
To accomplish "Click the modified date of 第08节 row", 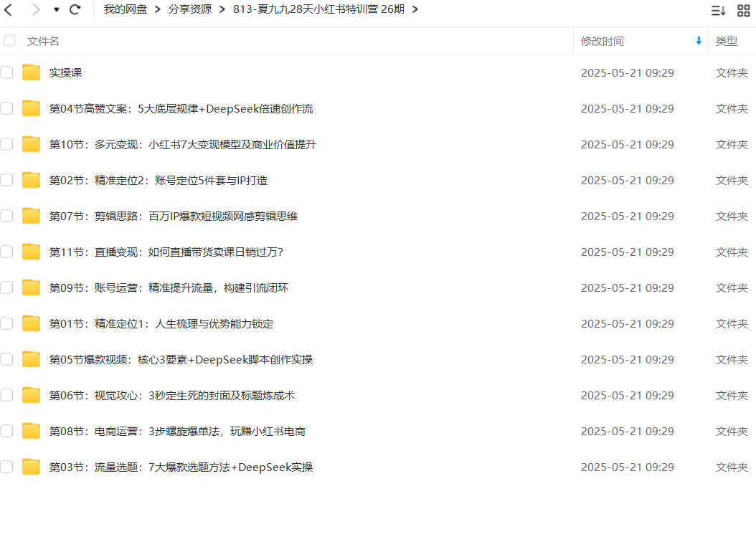I will click(x=628, y=431).
